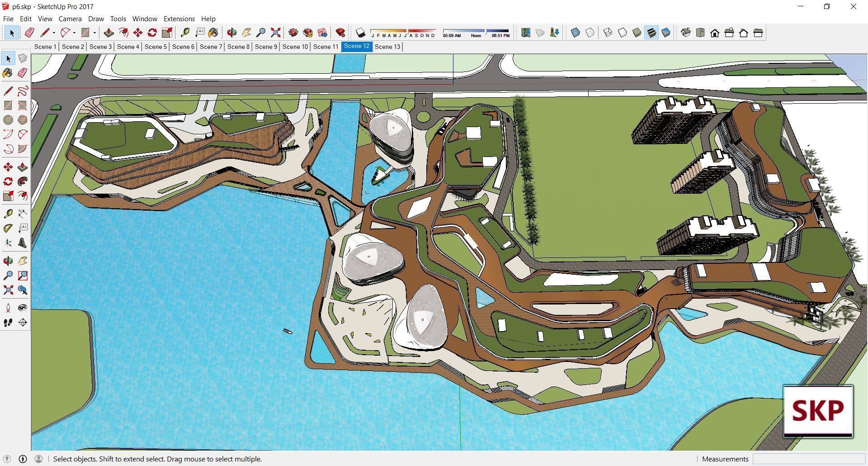The width and height of the screenshot is (868, 466).
Task: Choose the 3D Text tool
Action: (23, 243)
